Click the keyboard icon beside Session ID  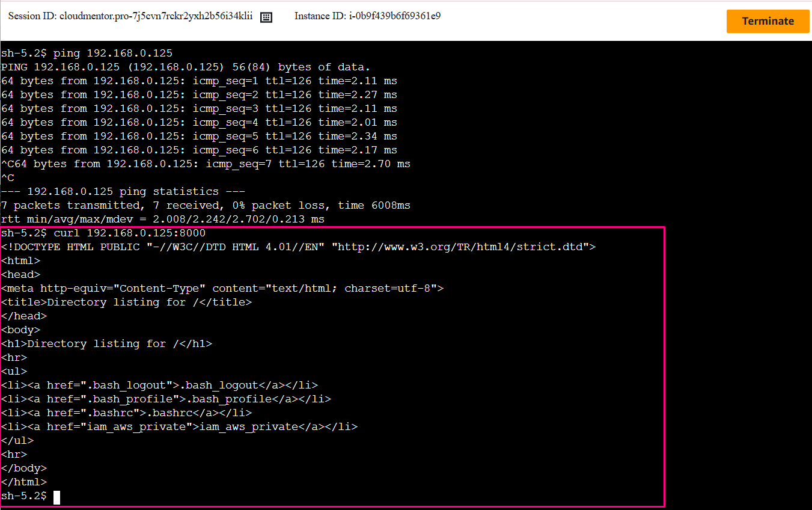point(266,17)
